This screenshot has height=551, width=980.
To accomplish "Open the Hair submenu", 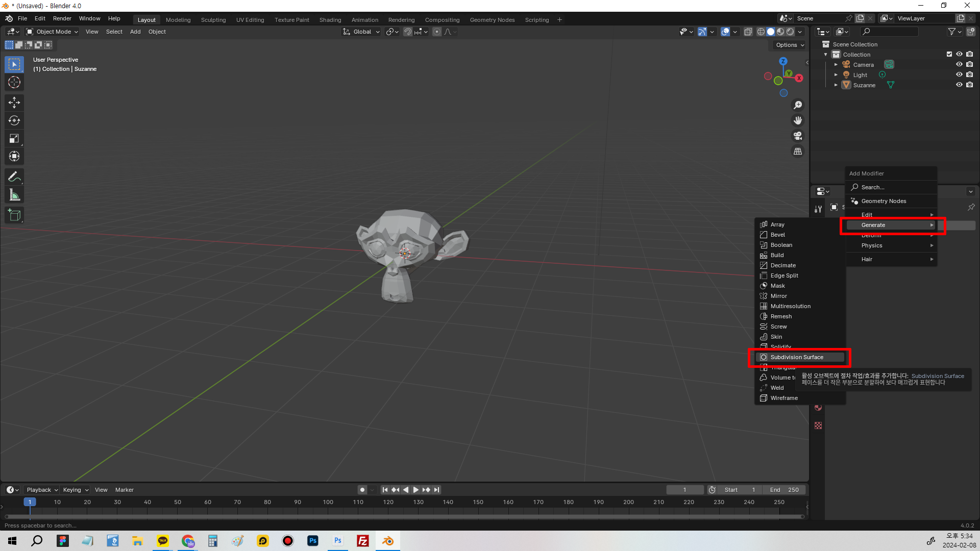I will (x=891, y=259).
